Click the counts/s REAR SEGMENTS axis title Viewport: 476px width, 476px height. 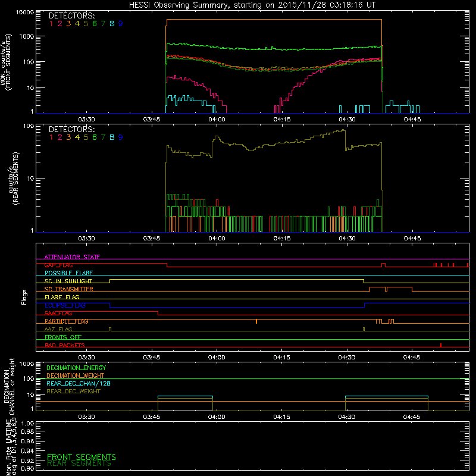point(14,178)
